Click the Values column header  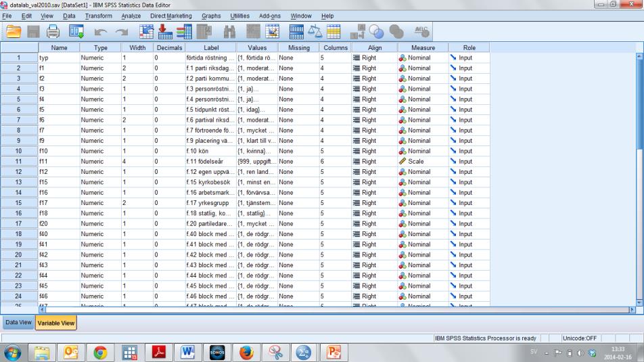click(257, 47)
